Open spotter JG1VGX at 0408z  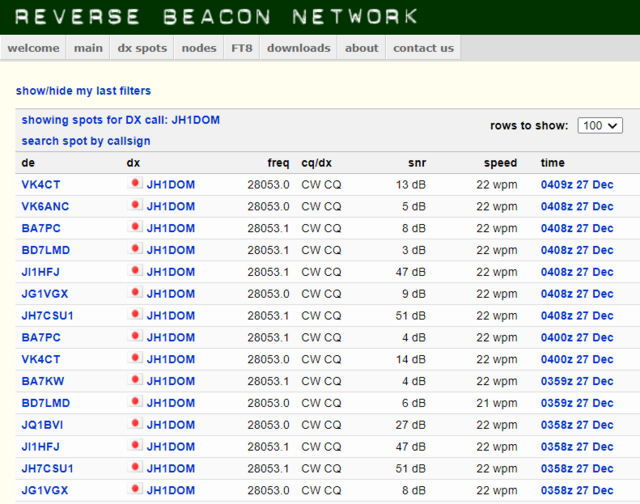point(45,294)
